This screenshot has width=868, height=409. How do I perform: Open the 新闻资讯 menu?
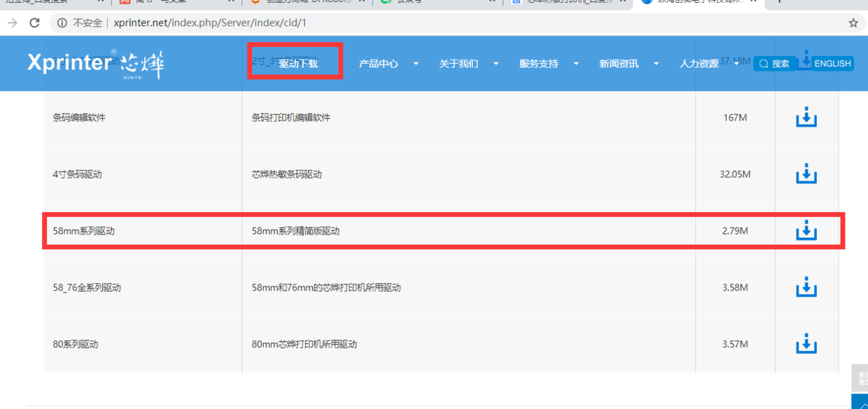pos(619,64)
